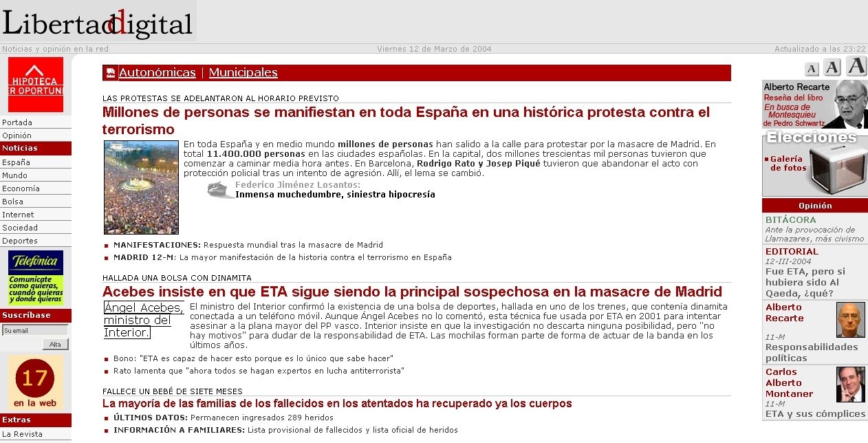Choose the largest font size icon
Image resolution: width=868 pixels, height=443 pixels.
coord(856,66)
